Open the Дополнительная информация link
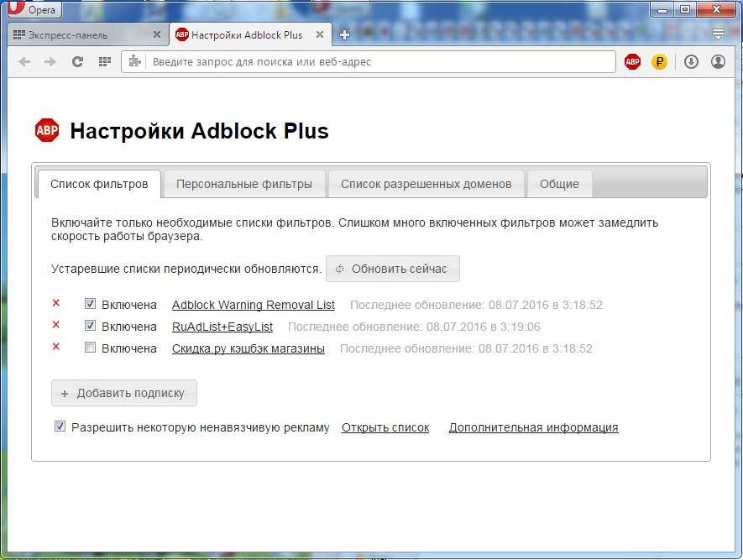 534,427
